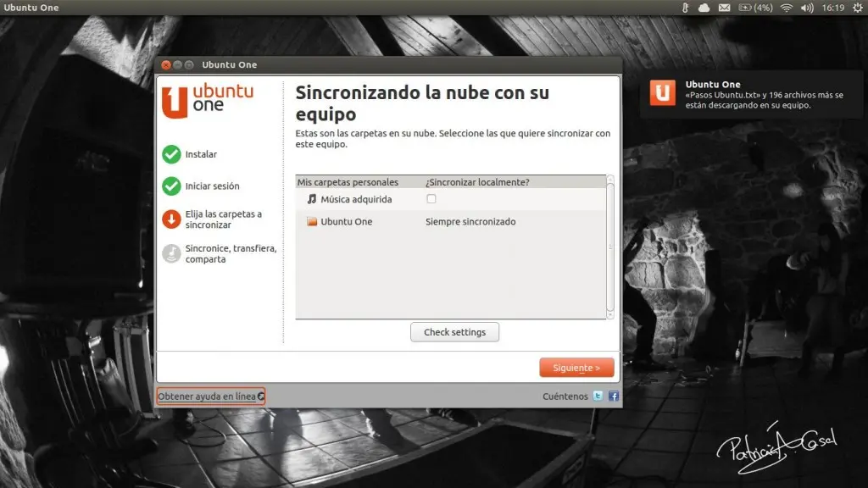This screenshot has width=868, height=488.
Task: Maximize the Ubuntu One window
Action: click(x=189, y=64)
